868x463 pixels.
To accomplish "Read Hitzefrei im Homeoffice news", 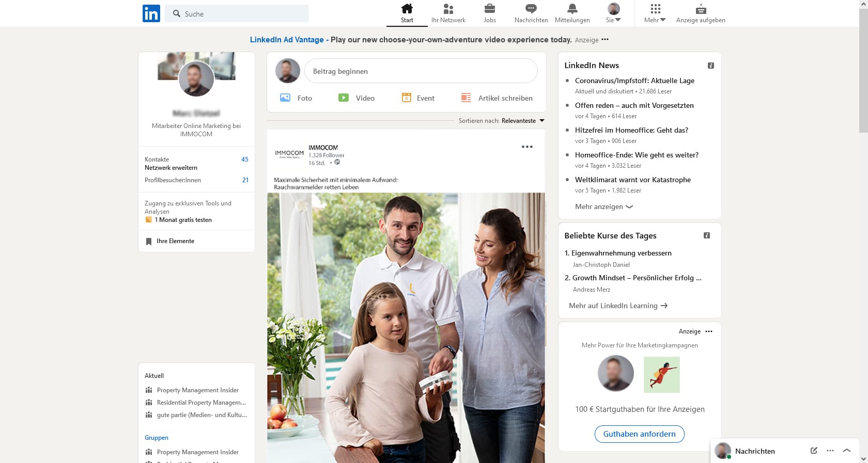I will point(631,130).
